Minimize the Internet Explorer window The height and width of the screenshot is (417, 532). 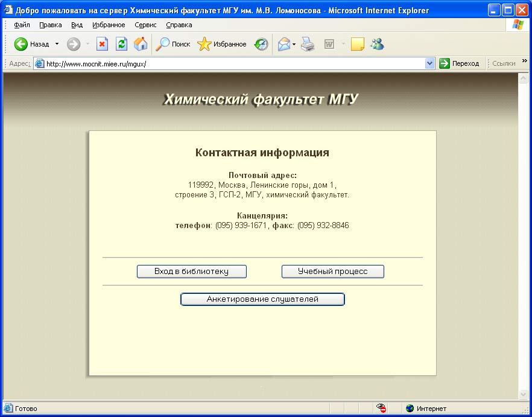click(x=495, y=10)
